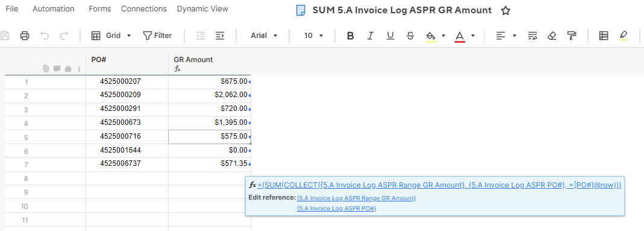The width and height of the screenshot is (644, 231).
Task: Click the row info column icon
Action: [78, 69]
